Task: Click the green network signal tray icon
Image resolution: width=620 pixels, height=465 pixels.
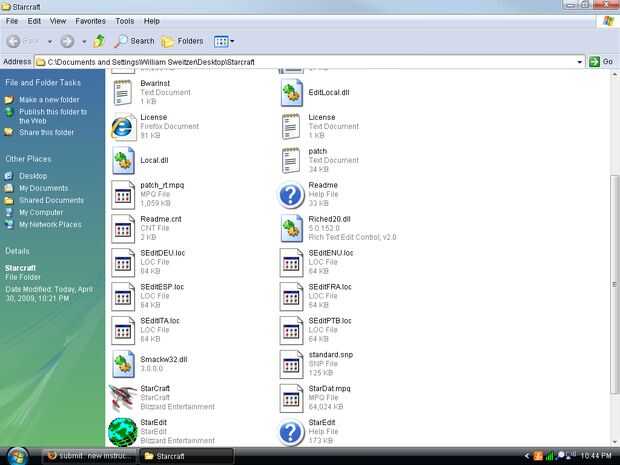Action: coord(549,456)
